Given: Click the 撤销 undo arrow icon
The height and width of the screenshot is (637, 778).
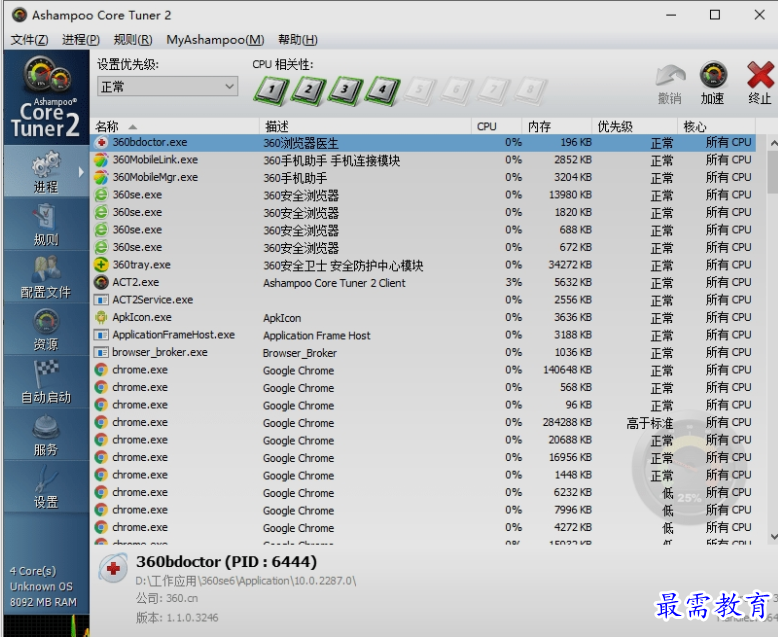Looking at the screenshot, I should point(670,76).
